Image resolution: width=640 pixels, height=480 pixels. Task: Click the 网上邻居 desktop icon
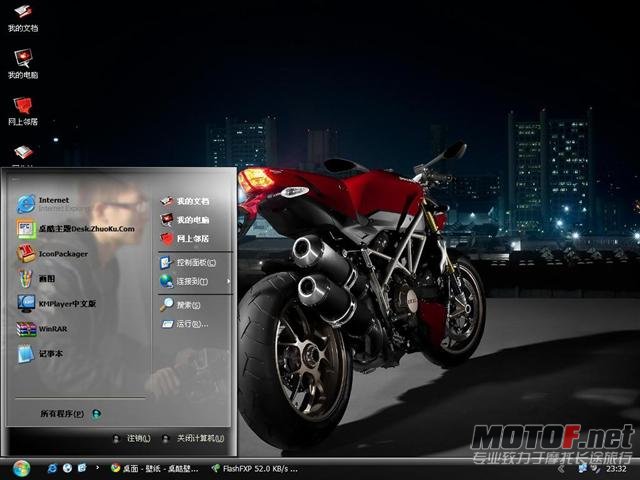coord(23,111)
